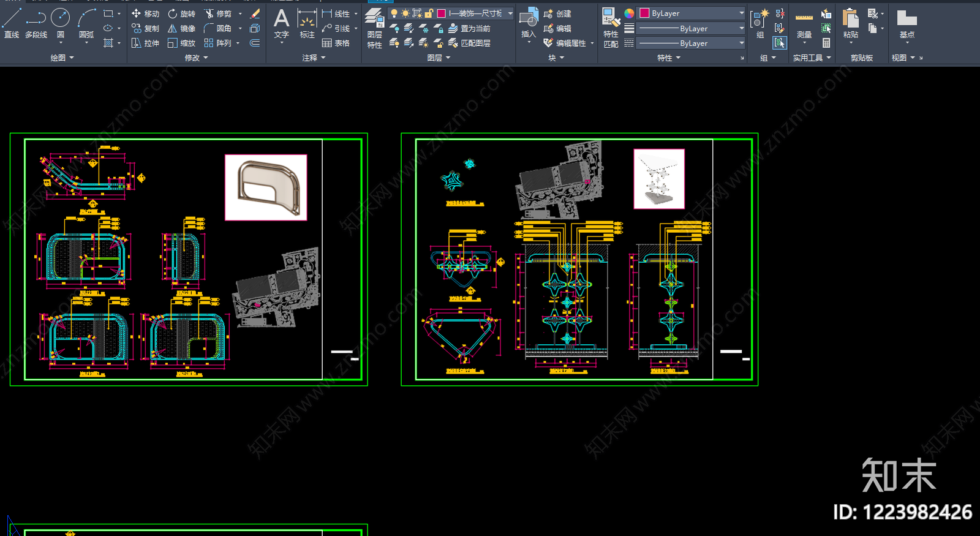Open the quick calculator icon
Image resolution: width=980 pixels, height=536 pixels.
click(x=826, y=43)
